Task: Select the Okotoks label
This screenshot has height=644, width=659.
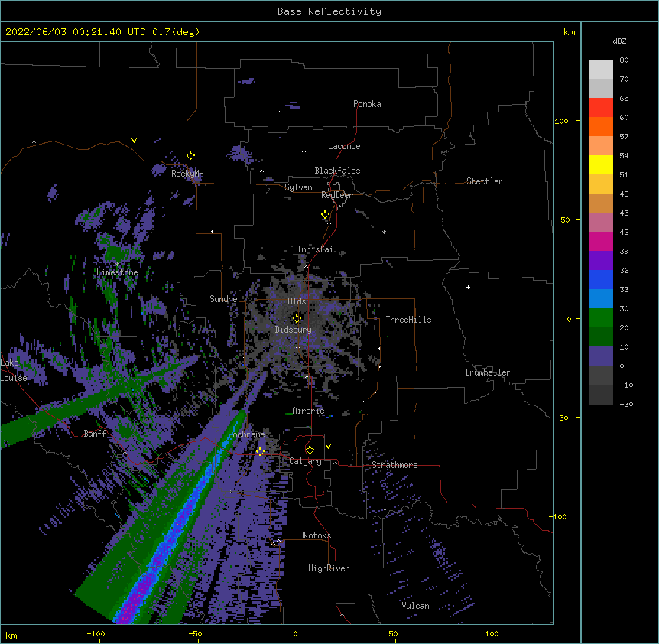Action: [x=315, y=535]
